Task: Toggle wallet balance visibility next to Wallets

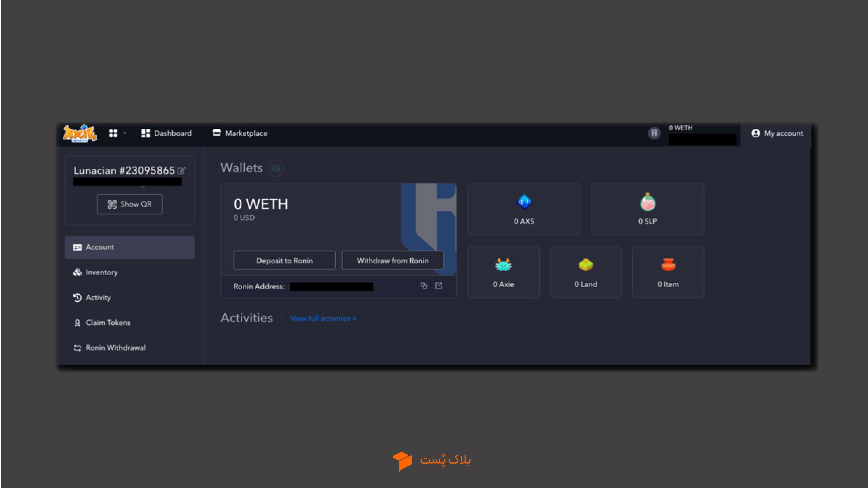Action: click(275, 168)
